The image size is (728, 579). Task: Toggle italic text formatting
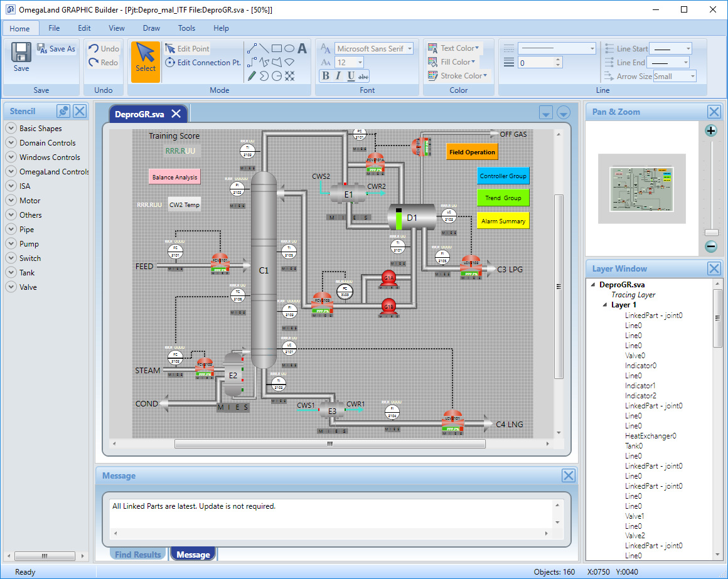[338, 76]
